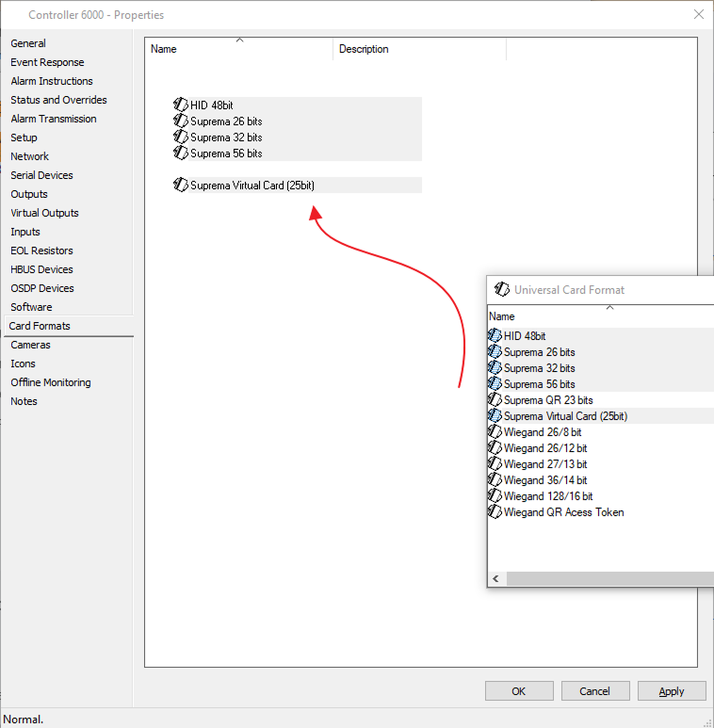The image size is (714, 728).
Task: Click Wiegand 26/8 bit card format icon
Action: click(x=495, y=432)
